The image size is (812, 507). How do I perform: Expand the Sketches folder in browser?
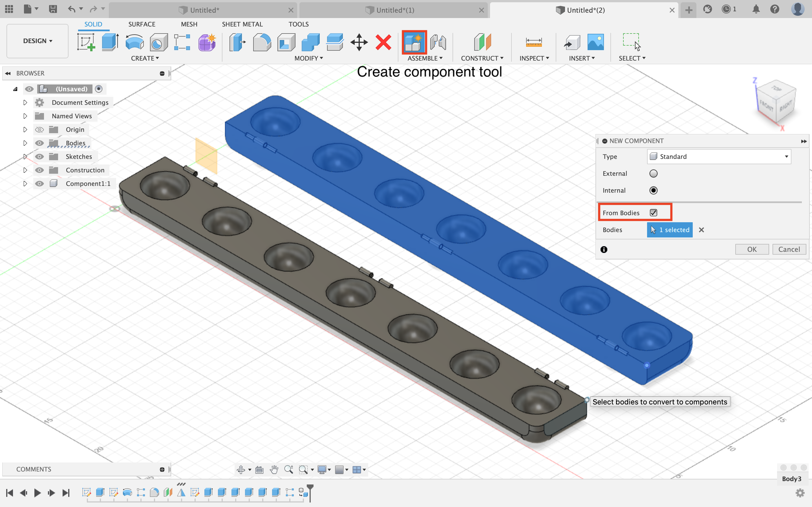point(25,156)
